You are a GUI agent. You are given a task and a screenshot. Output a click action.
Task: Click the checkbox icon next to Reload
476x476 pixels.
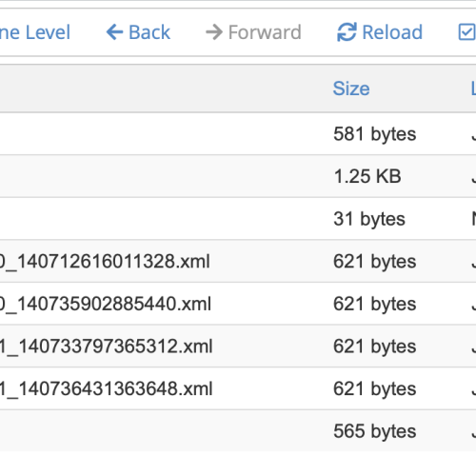pos(467,32)
